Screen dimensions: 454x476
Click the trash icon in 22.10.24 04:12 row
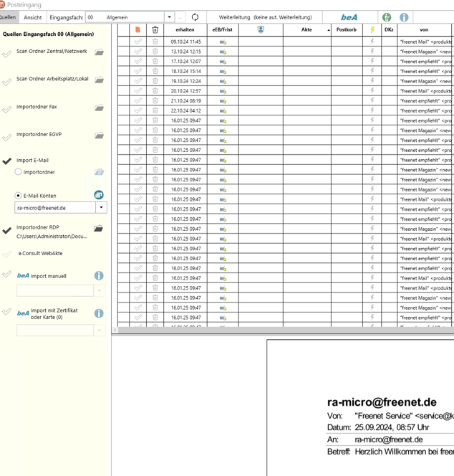click(155, 110)
